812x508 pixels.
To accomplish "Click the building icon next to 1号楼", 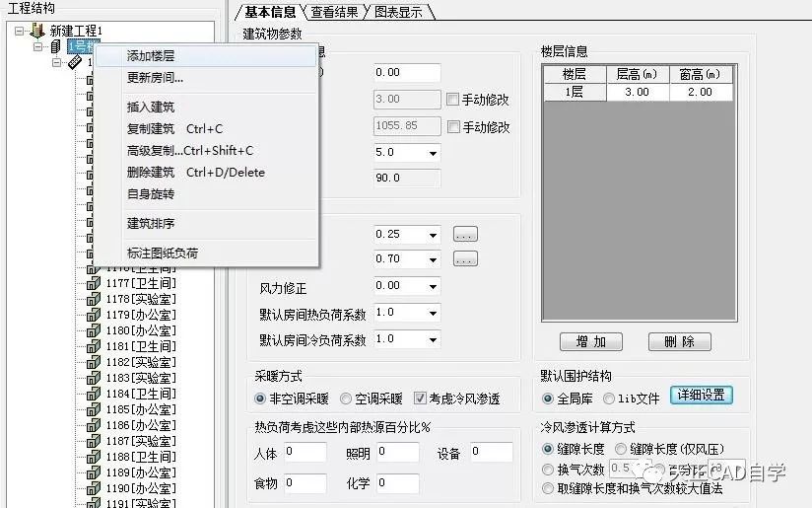I will pyautogui.click(x=56, y=46).
